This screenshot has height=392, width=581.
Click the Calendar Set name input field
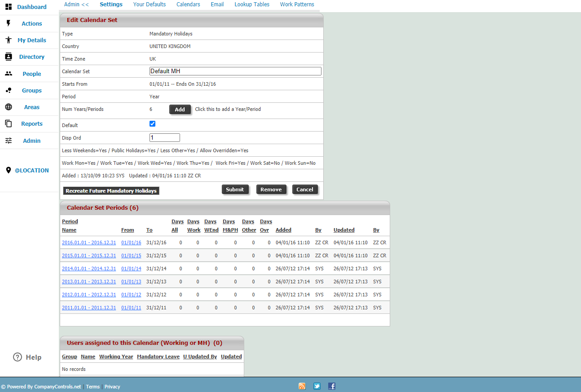coord(235,71)
